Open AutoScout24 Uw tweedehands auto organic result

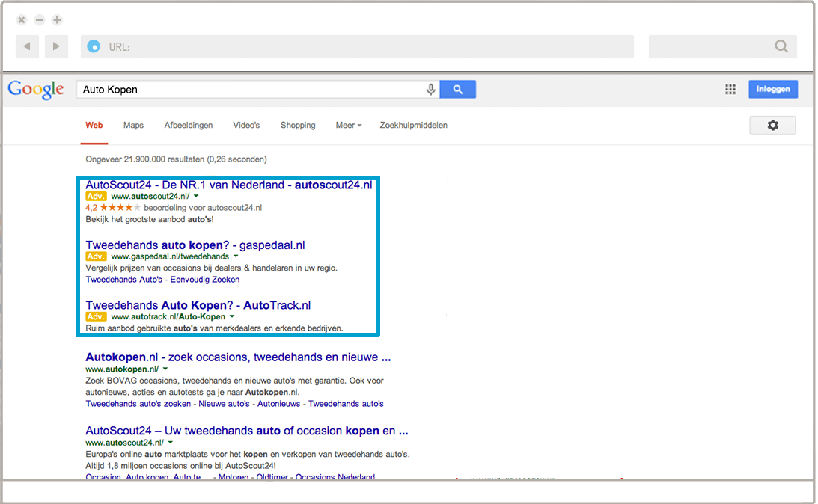click(x=247, y=431)
